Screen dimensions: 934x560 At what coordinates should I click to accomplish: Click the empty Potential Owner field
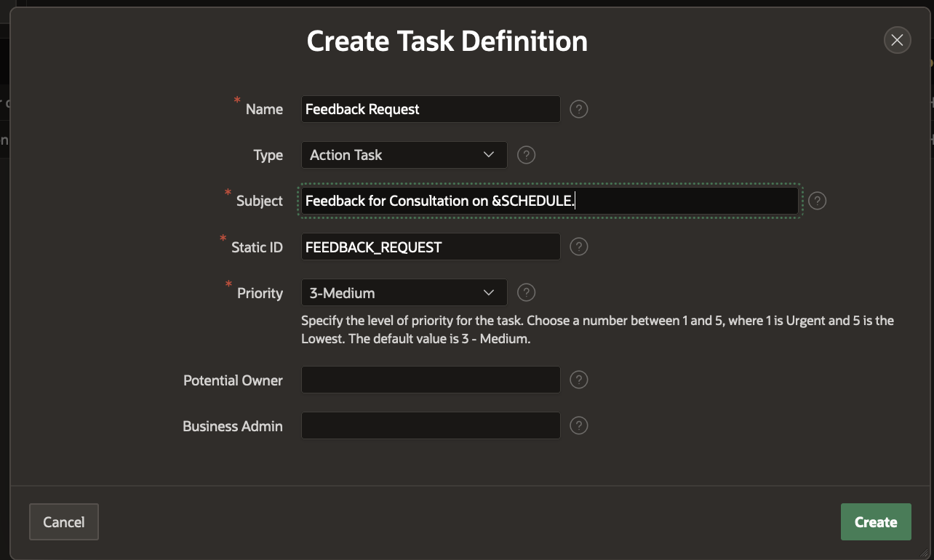431,380
